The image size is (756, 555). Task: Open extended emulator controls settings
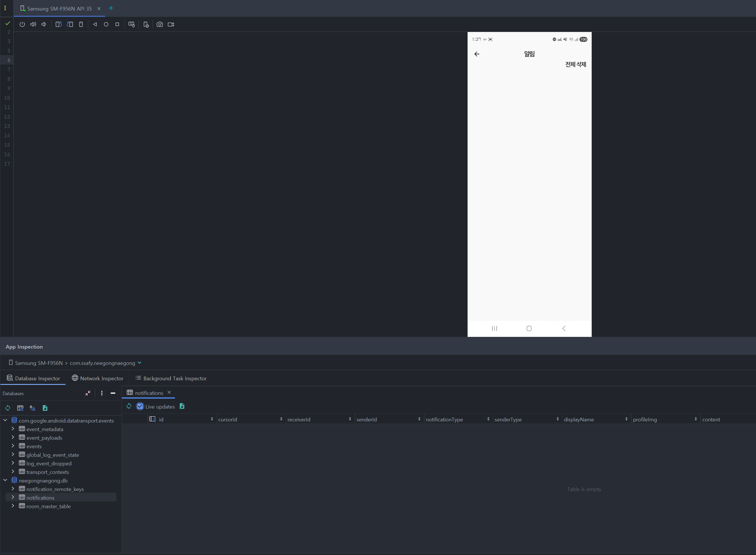click(146, 24)
